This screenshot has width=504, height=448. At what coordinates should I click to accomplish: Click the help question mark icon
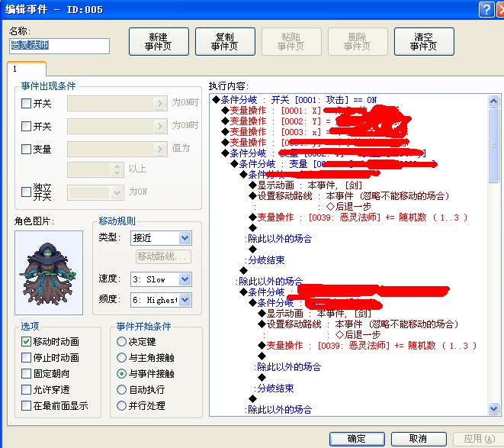point(486,10)
